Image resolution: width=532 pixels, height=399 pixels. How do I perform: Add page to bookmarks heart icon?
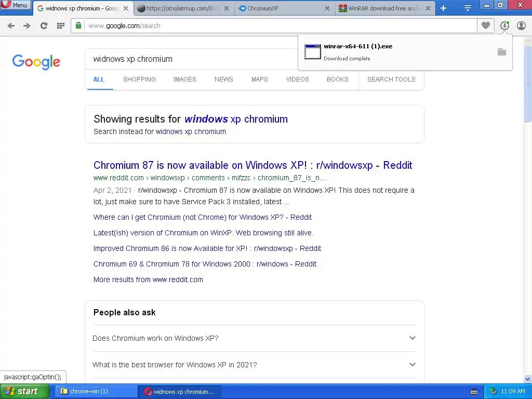click(x=486, y=25)
